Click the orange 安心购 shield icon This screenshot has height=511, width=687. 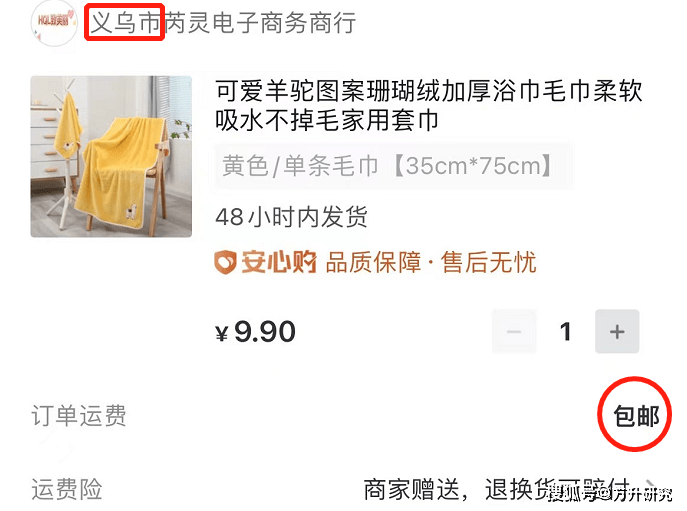click(225, 262)
